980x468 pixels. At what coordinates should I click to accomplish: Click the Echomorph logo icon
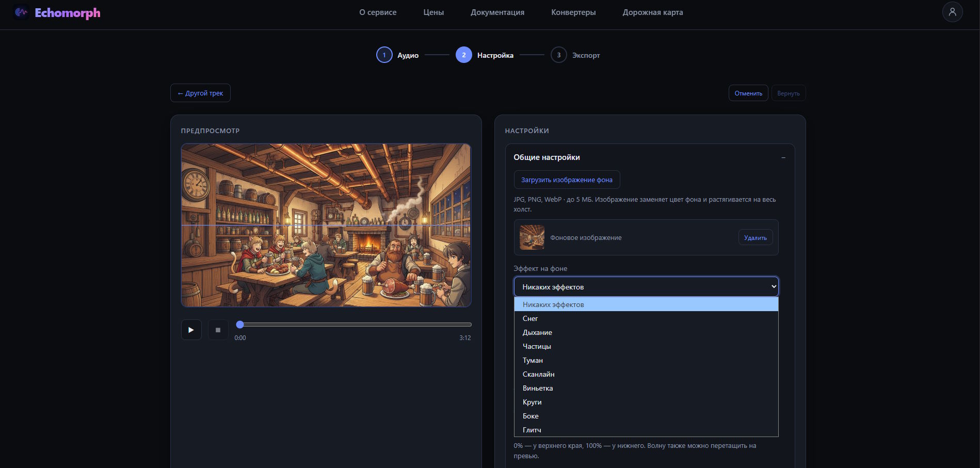click(21, 12)
